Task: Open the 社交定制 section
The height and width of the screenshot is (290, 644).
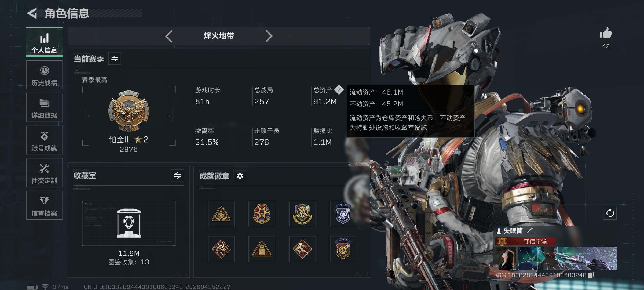Action: click(44, 173)
